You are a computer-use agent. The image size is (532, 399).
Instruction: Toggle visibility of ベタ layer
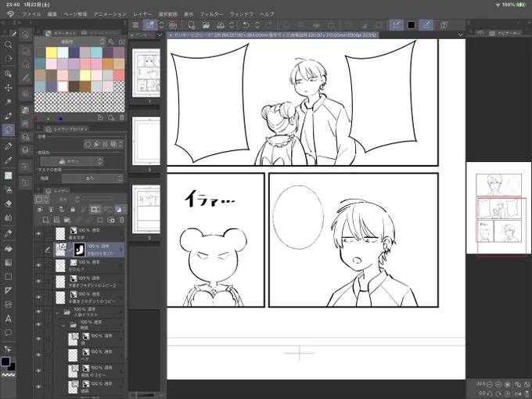[x=38, y=354]
